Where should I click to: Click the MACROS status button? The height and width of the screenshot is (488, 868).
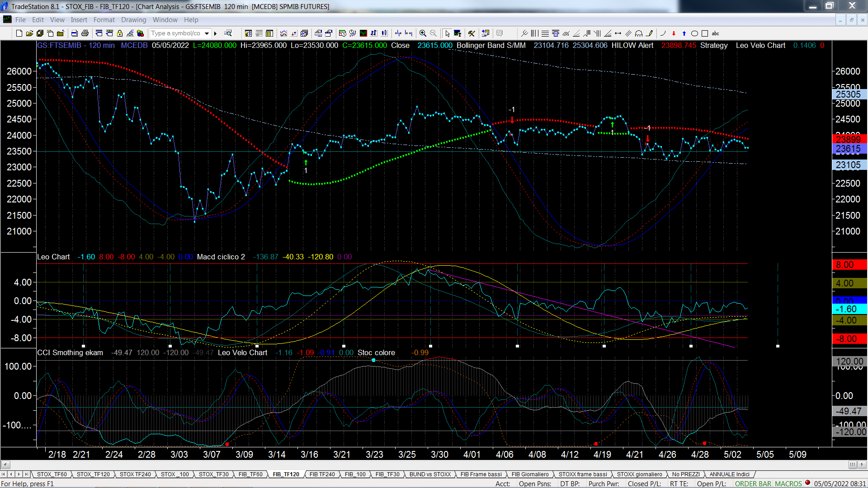tap(788, 484)
